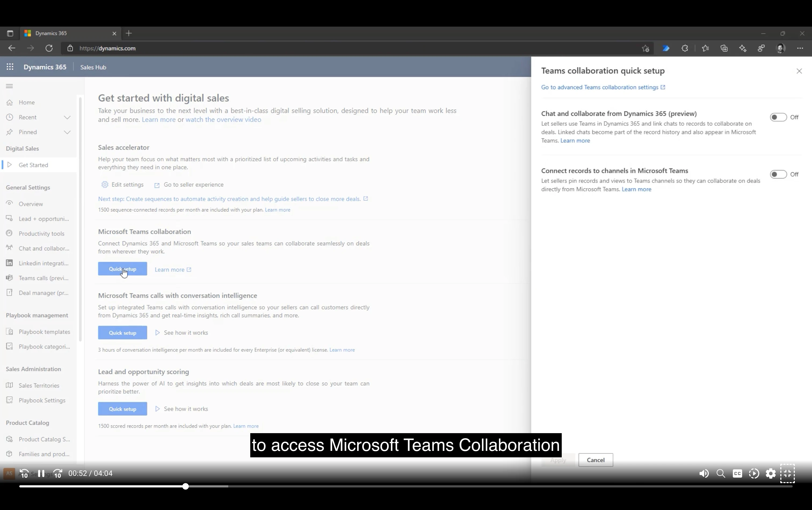Viewport: 812px width, 510px height.
Task: Click the LinkedIn integration icon
Action: pos(9,263)
